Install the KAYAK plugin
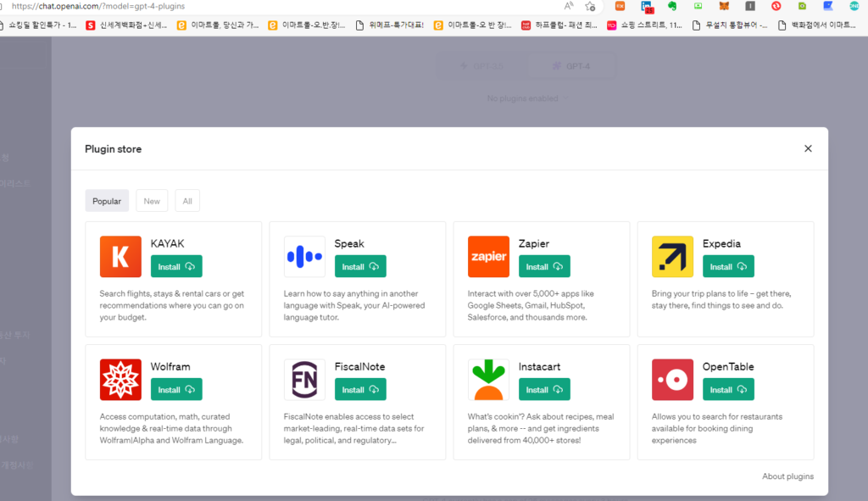This screenshot has height=501, width=868. (x=176, y=266)
